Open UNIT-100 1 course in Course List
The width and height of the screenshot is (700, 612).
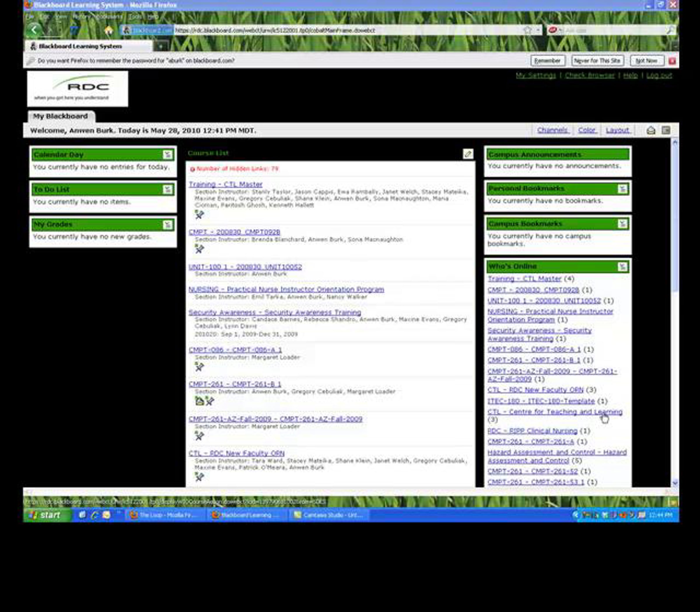(x=245, y=267)
